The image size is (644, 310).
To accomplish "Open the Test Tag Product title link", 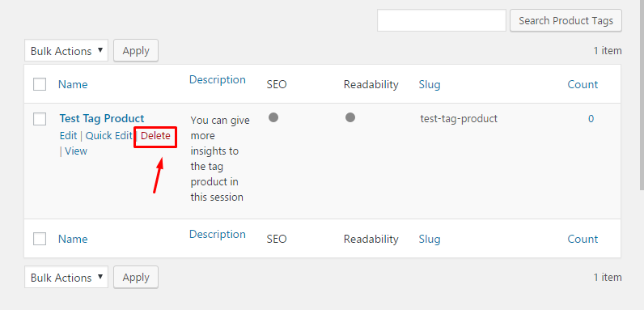I will [102, 118].
